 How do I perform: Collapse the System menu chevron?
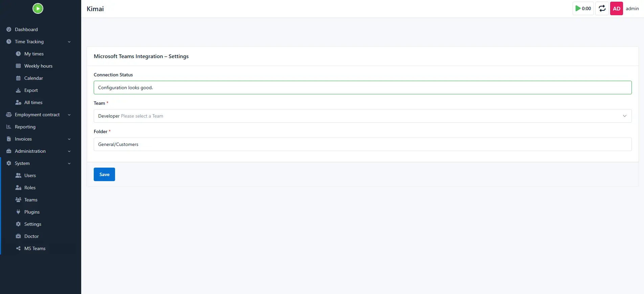pyautogui.click(x=69, y=163)
